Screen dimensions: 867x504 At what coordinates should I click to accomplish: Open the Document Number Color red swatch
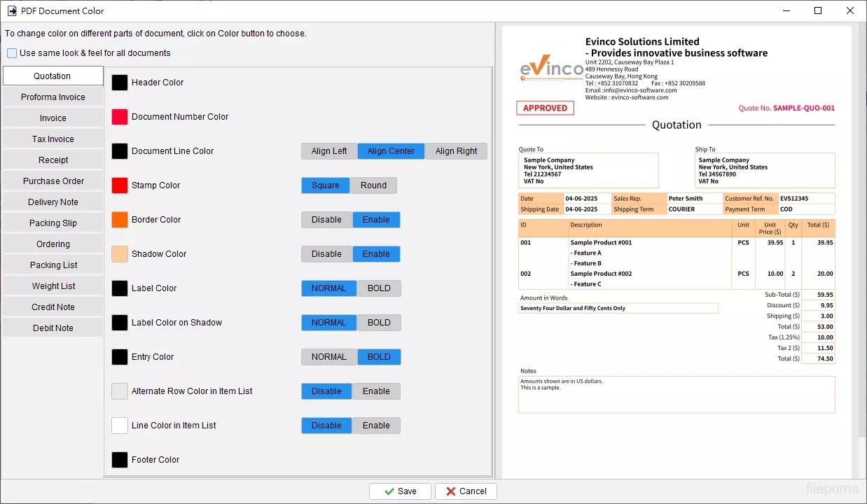[120, 117]
